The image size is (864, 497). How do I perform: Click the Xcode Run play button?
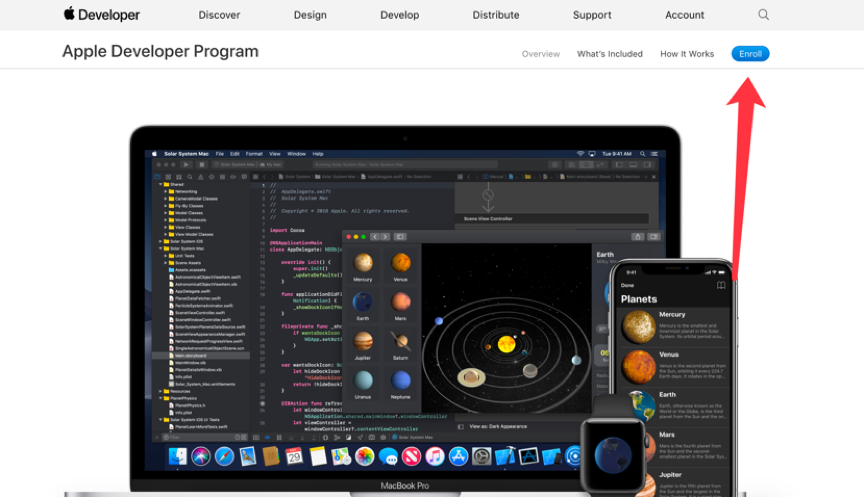pos(186,164)
